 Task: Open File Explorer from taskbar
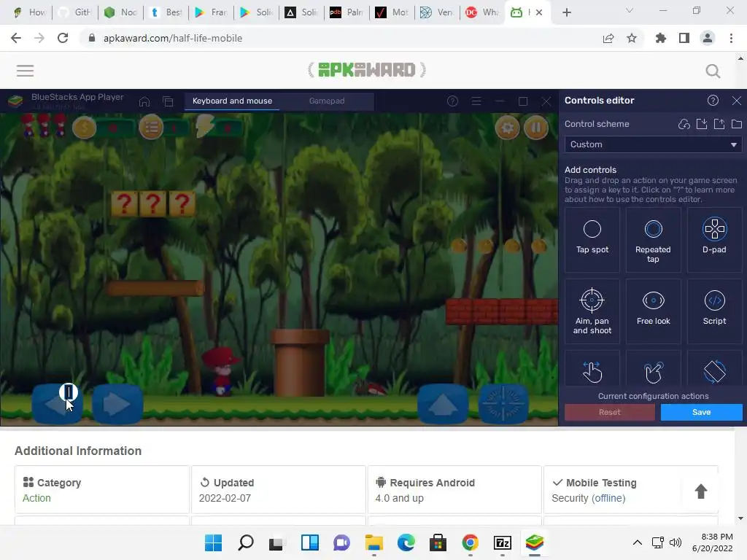374,542
